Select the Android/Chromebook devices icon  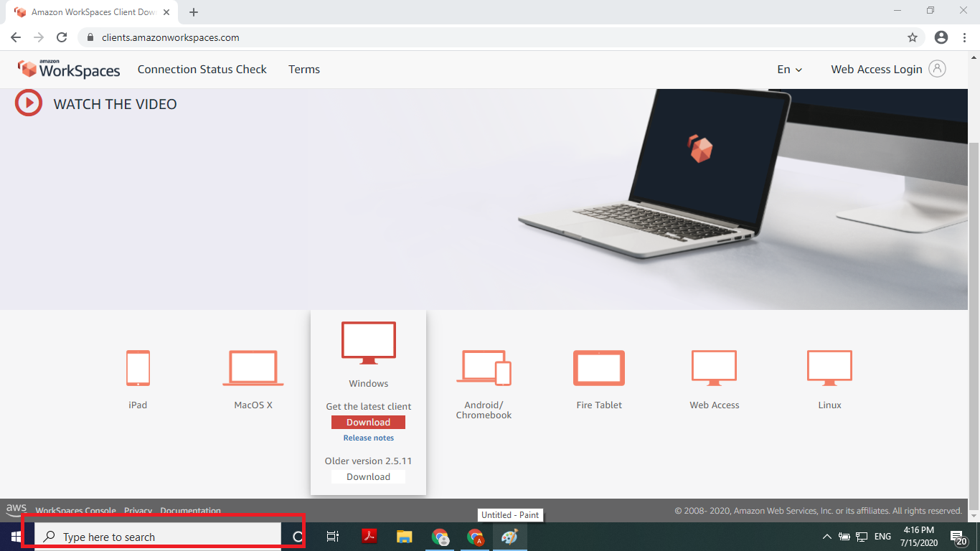point(484,368)
